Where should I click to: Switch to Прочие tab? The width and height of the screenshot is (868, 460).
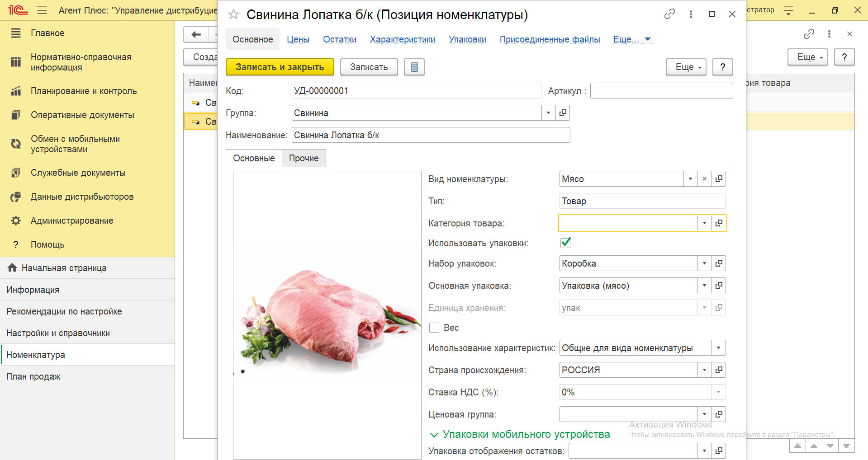click(304, 158)
